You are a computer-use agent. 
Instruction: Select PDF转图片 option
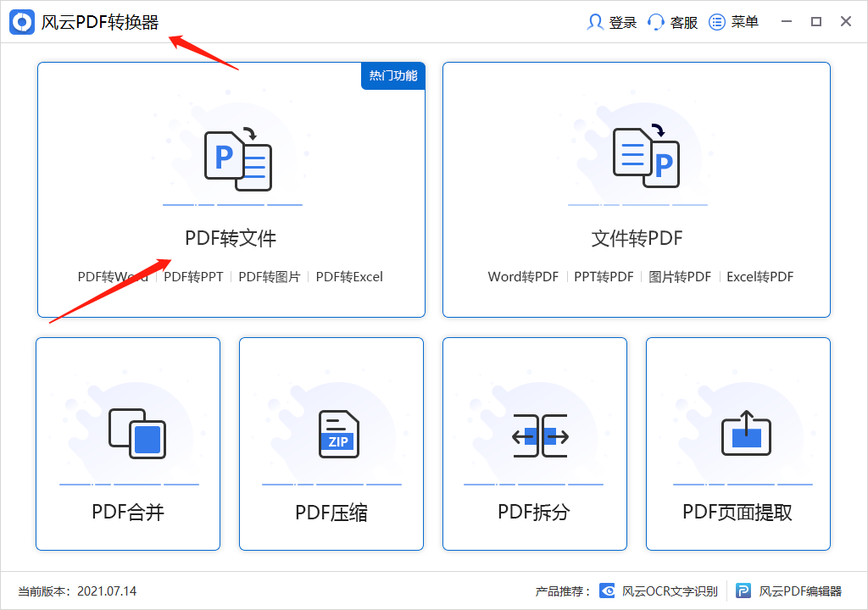point(269,277)
